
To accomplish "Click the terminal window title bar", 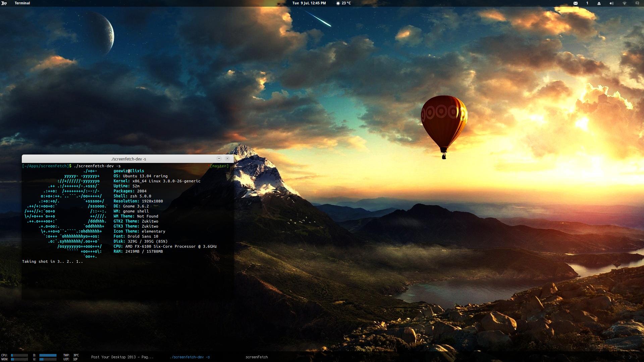I will [128, 159].
